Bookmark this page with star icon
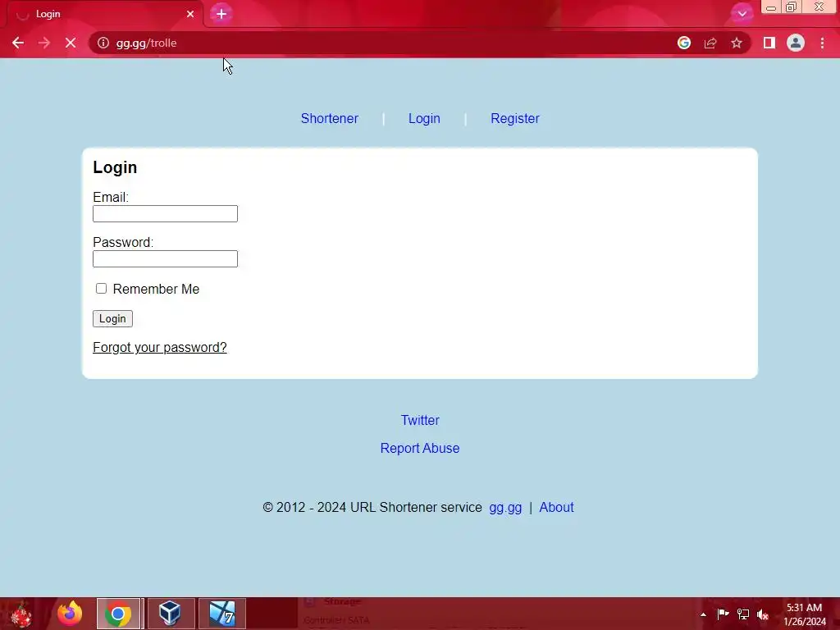Image resolution: width=840 pixels, height=630 pixels. click(737, 43)
